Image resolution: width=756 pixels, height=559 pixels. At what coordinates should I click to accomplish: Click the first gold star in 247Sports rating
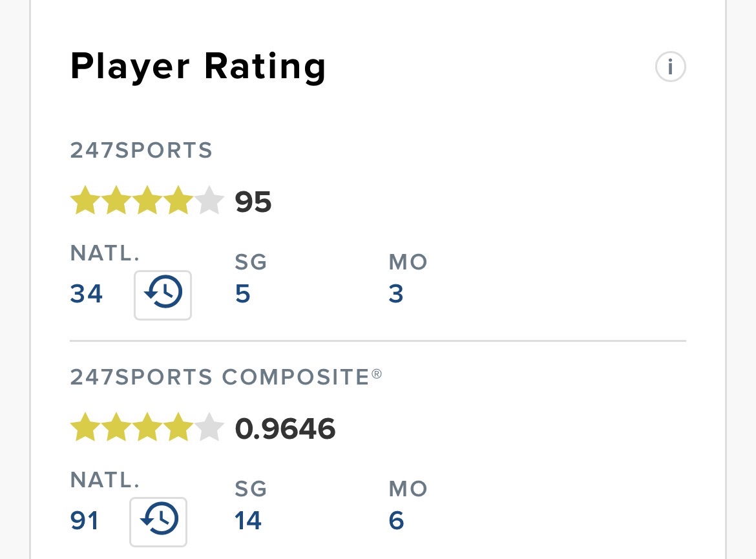click(85, 200)
